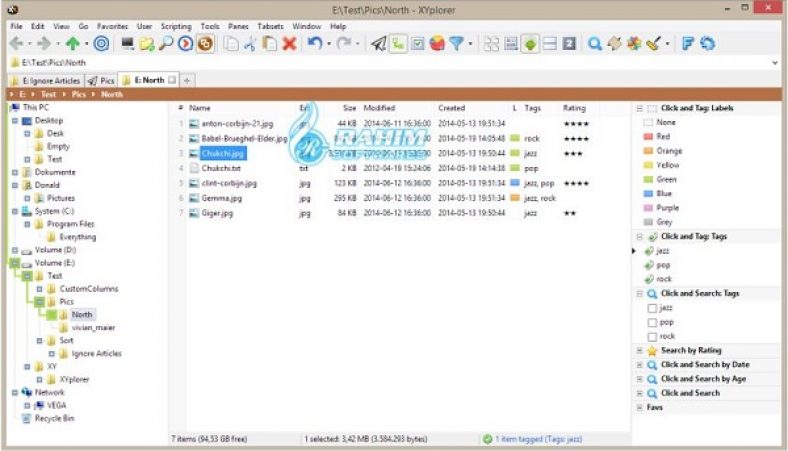Click the scissors Cut icon
The height and width of the screenshot is (451, 788).
(x=250, y=44)
